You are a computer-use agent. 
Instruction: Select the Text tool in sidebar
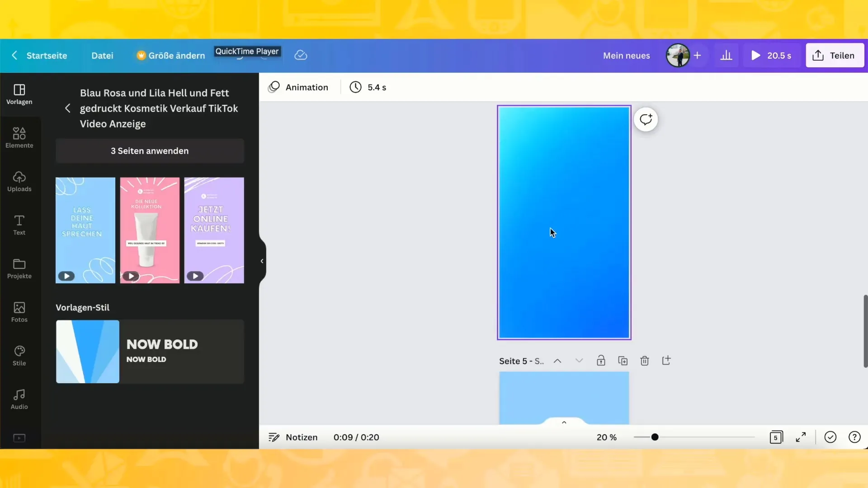tap(19, 225)
